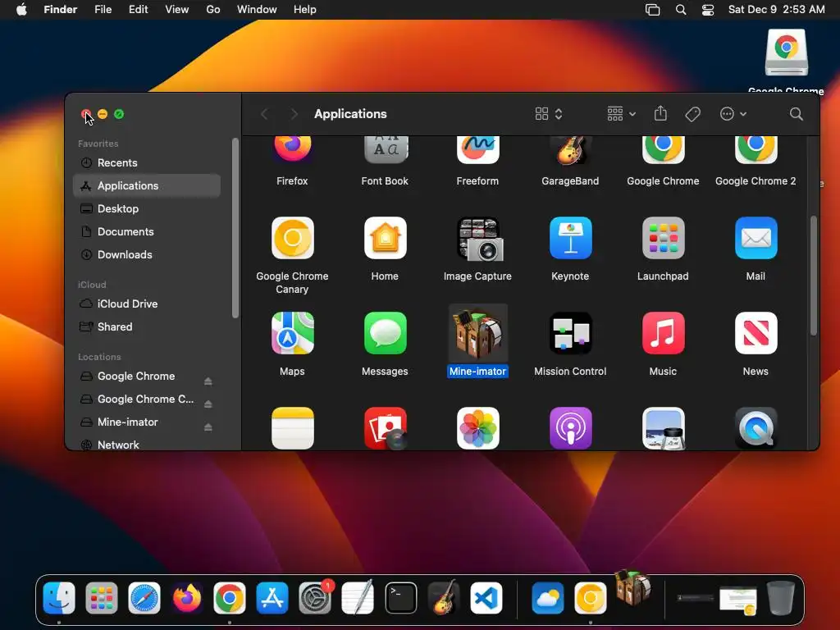
Task: Open the Apple menu
Action: pyautogui.click(x=21, y=10)
